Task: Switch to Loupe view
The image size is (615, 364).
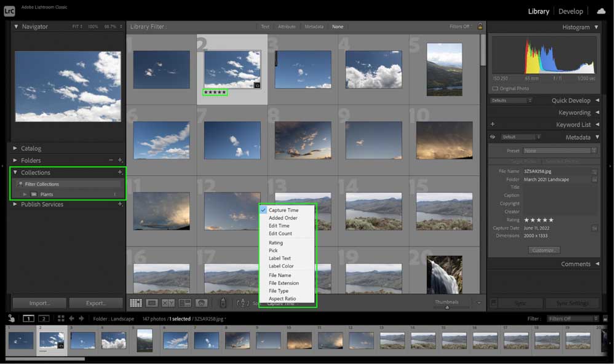Action: tap(152, 303)
